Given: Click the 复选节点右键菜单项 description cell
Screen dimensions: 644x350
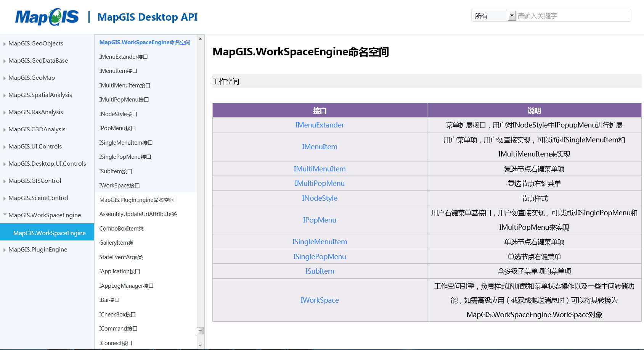Looking at the screenshot, I should [x=534, y=169].
